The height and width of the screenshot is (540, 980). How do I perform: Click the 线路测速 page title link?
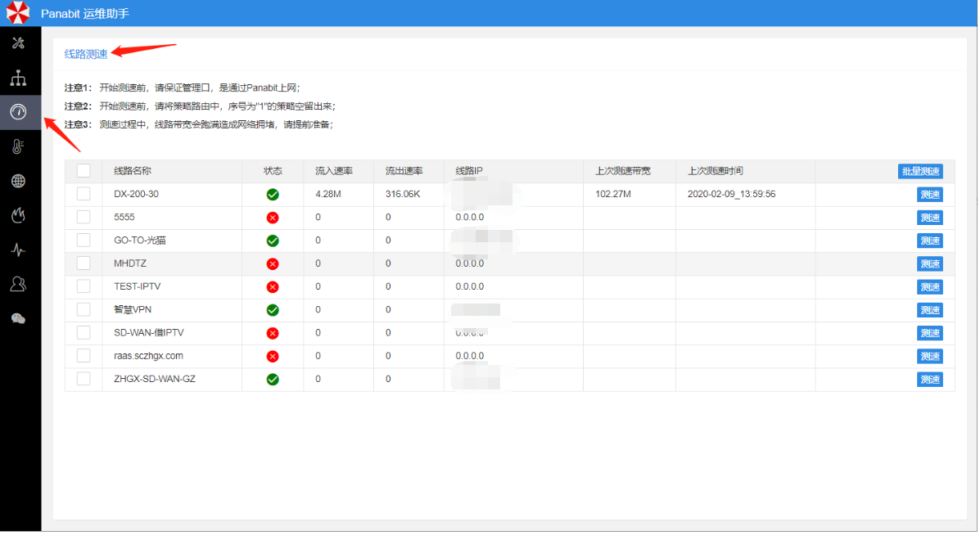point(86,54)
